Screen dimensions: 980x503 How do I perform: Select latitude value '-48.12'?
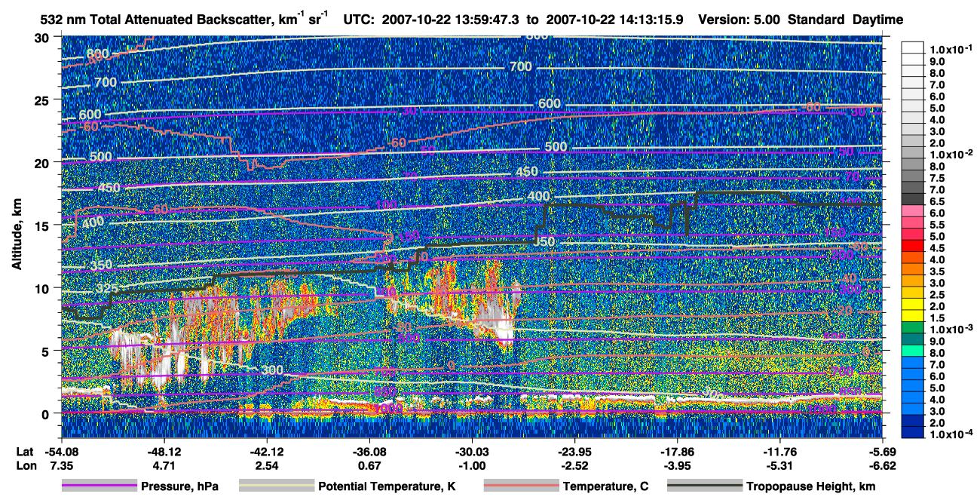164,453
